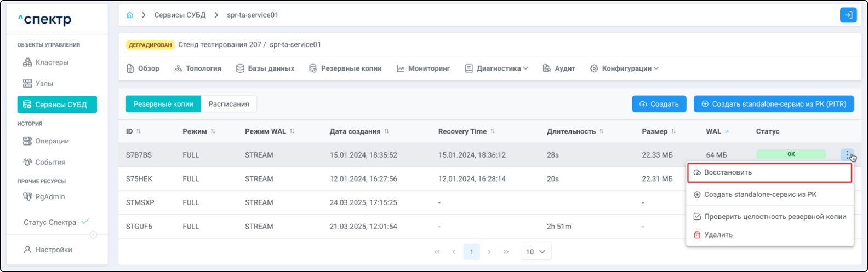Select Восстановить from the context menu
Image resolution: width=868 pixels, height=272 pixels.
(769, 172)
